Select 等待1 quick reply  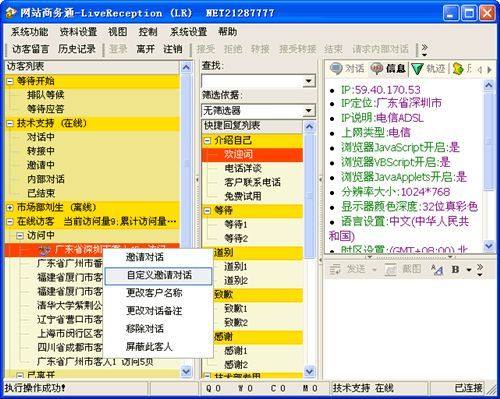[236, 225]
